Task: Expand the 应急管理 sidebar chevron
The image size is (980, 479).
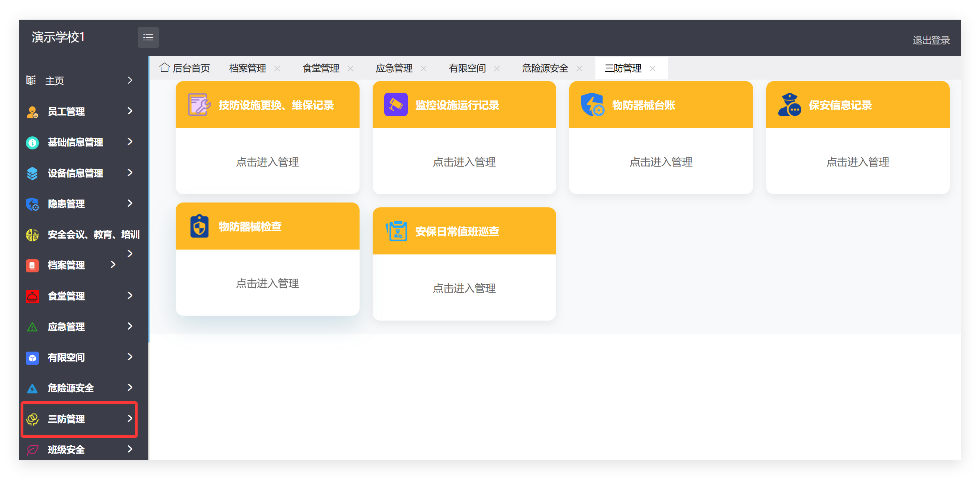Action: pyautogui.click(x=130, y=326)
